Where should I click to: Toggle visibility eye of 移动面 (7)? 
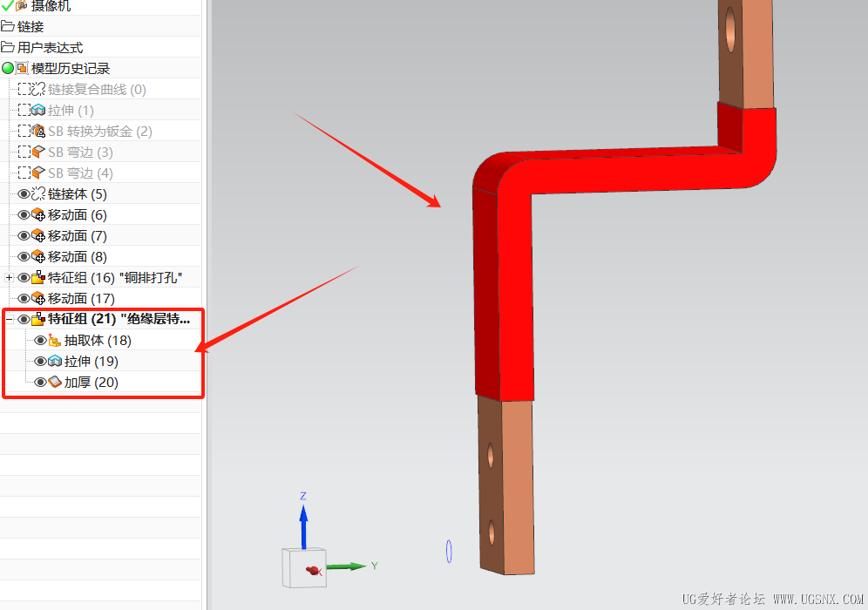[24, 236]
